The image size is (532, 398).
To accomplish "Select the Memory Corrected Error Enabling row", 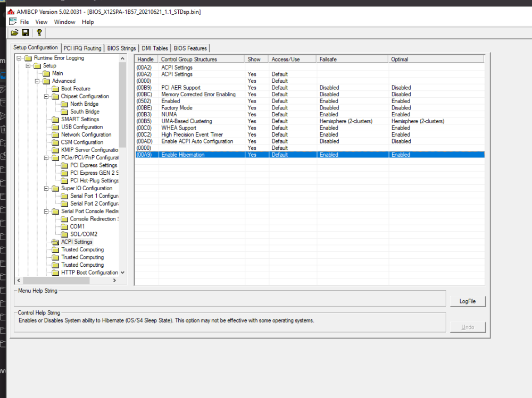I will coord(310,94).
